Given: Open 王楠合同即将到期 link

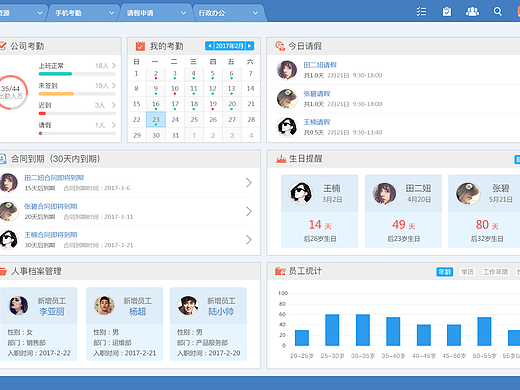Looking at the screenshot, I should [51, 235].
